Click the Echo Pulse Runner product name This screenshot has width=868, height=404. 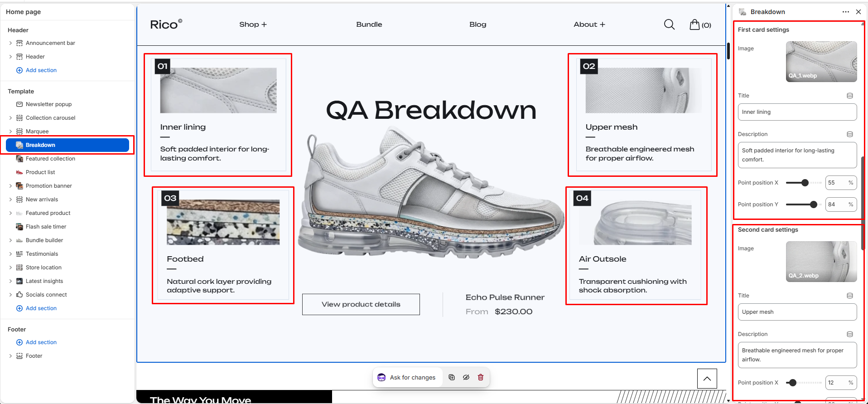(505, 297)
